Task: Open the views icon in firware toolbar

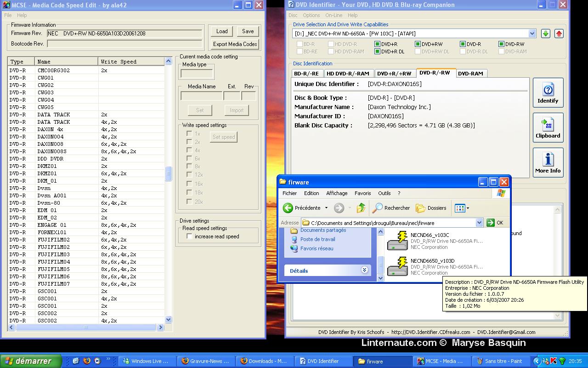Action: (x=460, y=208)
